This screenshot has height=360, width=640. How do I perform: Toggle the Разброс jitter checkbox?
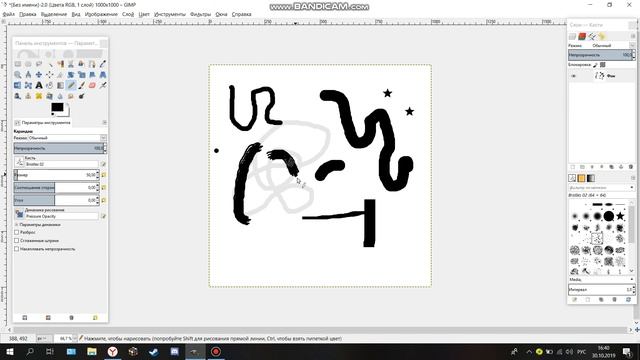pos(17,232)
